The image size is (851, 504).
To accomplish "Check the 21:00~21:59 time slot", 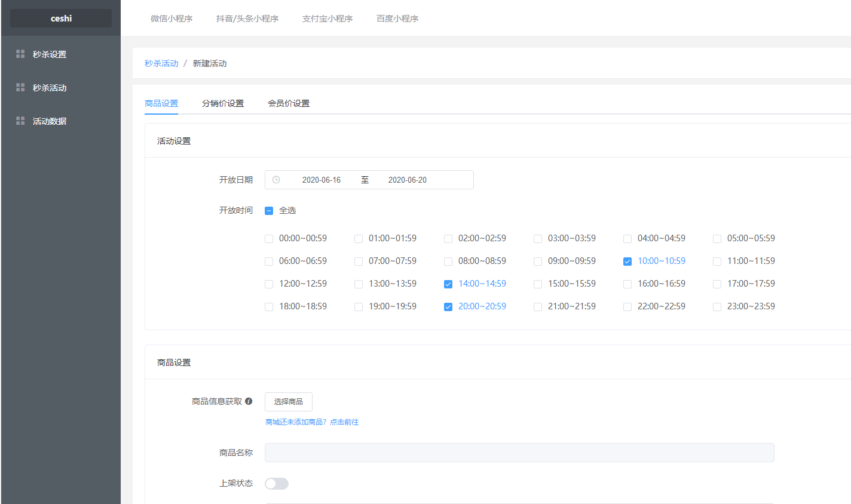I will [x=538, y=307].
